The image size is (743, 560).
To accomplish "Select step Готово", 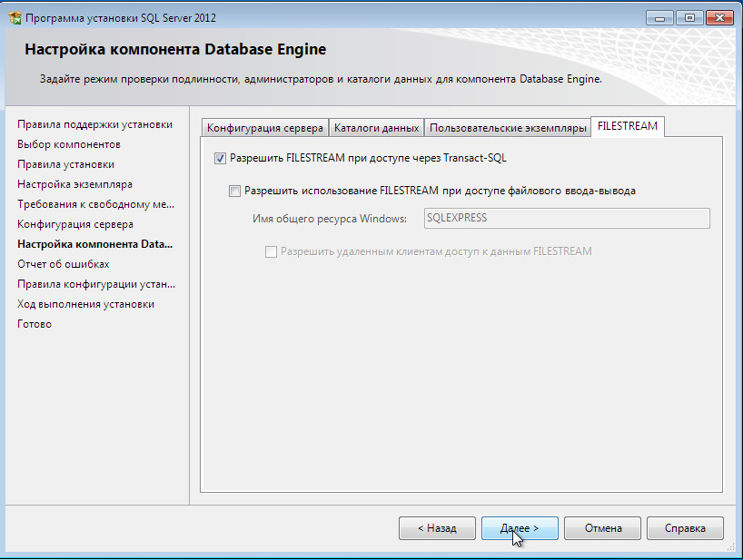I will 35,324.
